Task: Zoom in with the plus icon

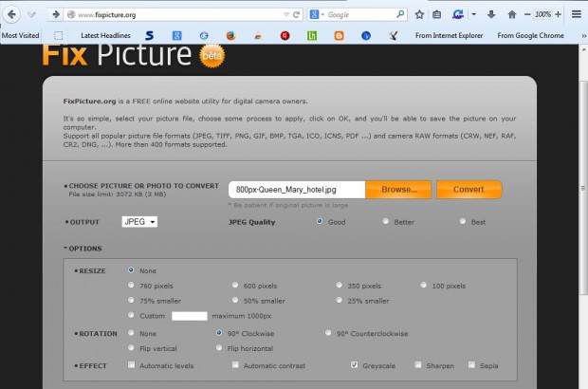Action: point(558,14)
